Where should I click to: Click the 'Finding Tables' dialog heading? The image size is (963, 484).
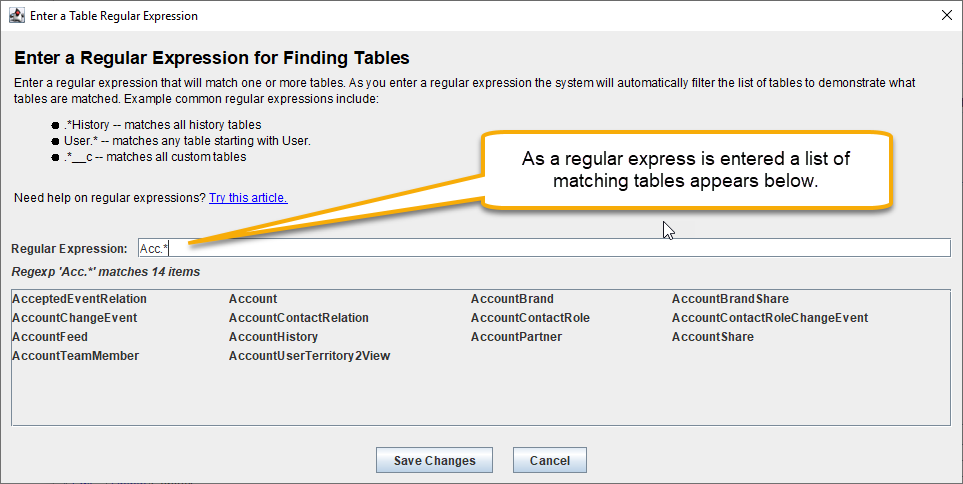pos(212,58)
